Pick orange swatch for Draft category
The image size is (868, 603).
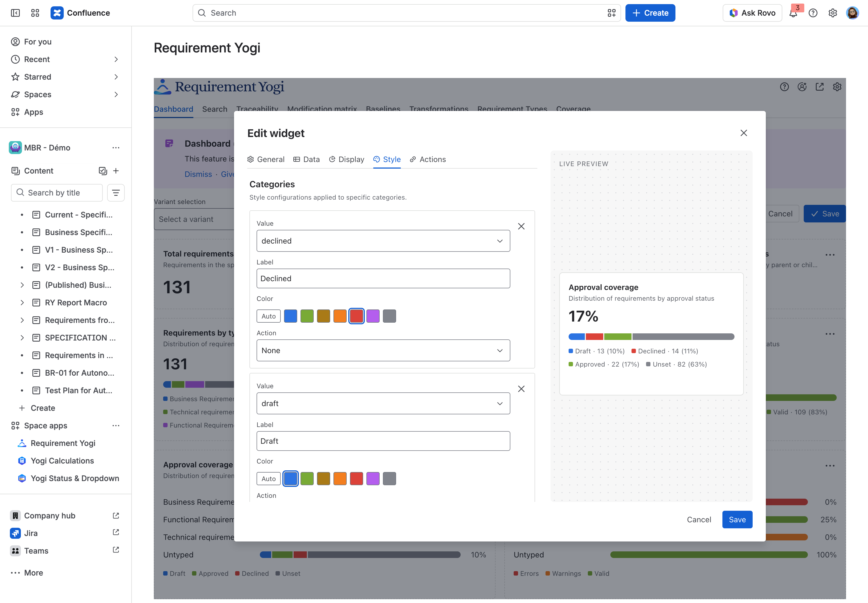point(340,478)
